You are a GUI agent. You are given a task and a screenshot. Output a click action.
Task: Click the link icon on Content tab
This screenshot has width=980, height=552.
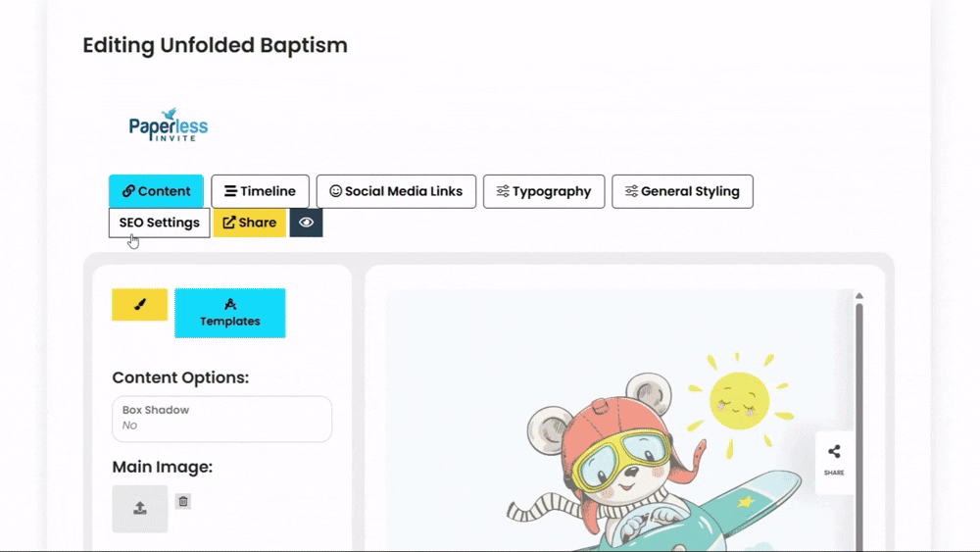point(128,191)
